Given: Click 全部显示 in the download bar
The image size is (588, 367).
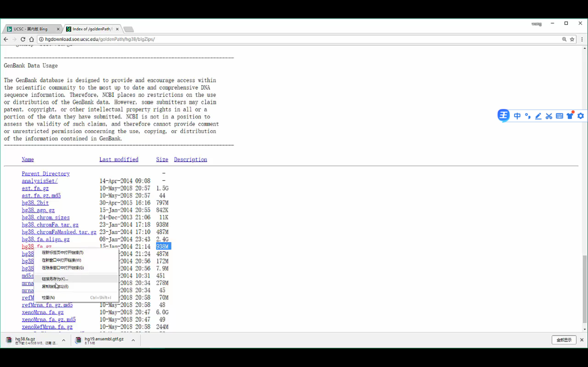Looking at the screenshot, I should coord(564,340).
